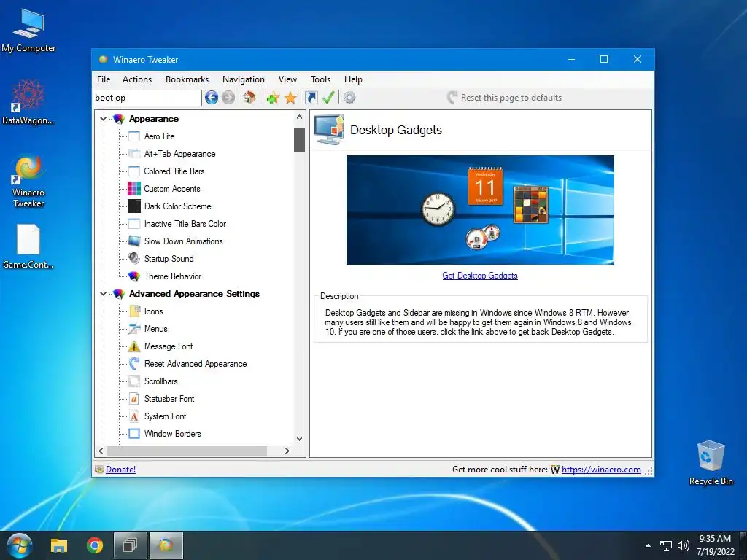Select the Scrollbars tree item

pyautogui.click(x=161, y=381)
